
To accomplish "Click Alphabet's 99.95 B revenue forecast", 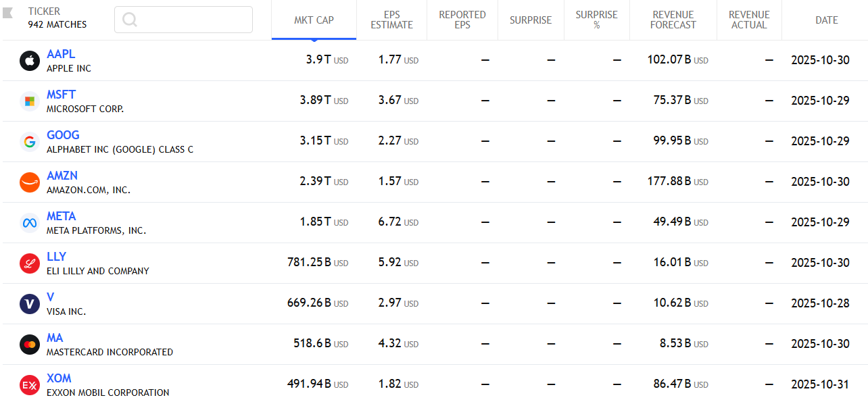I will point(681,141).
